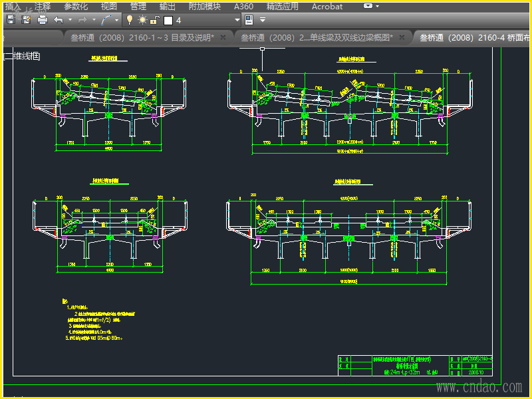
Task: Click the layer properties icon right of layer list
Action: click(x=250, y=20)
